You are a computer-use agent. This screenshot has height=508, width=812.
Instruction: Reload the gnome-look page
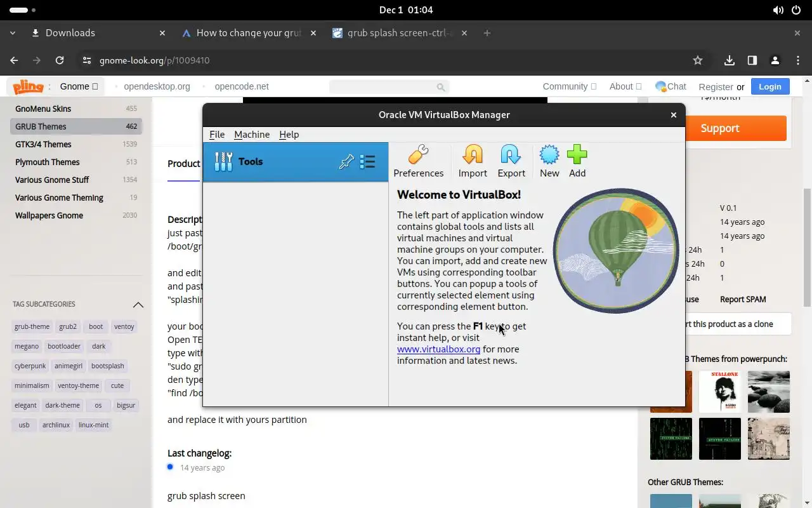60,60
